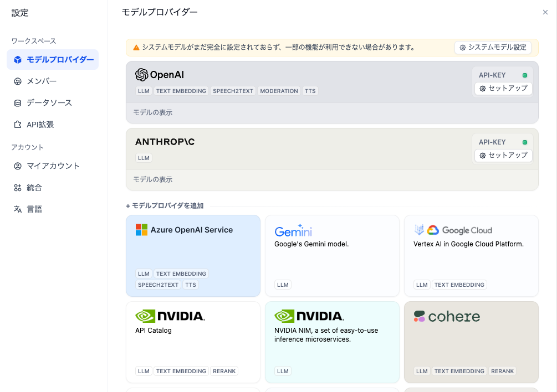Click Anthropic's green API-KEY status indicator
The height and width of the screenshot is (392, 557).
(x=524, y=142)
